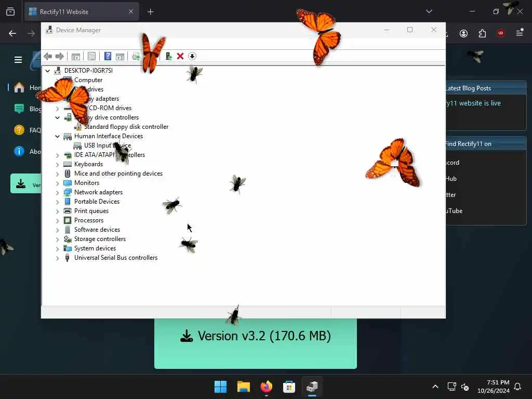
Task: Open the Firefox View icon left of tabs
Action: [x=10, y=11]
